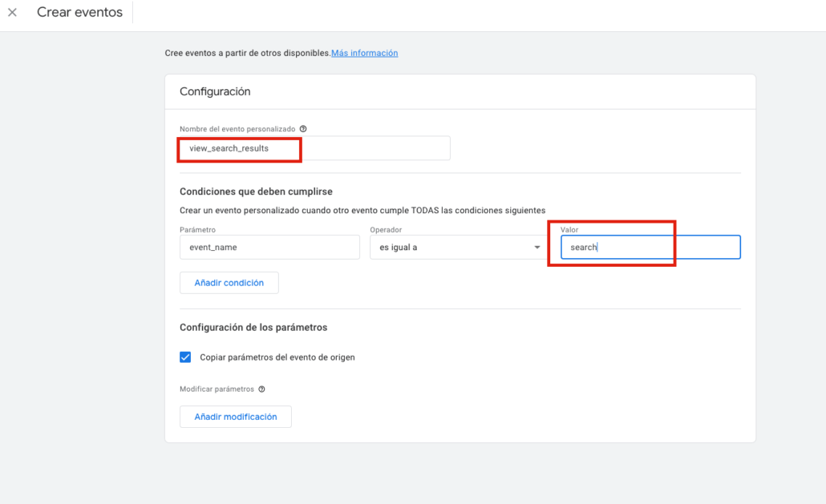Viewport: 826px width, 504px height.
Task: Click the "Modificar parámetros" label
Action: [x=211, y=389]
